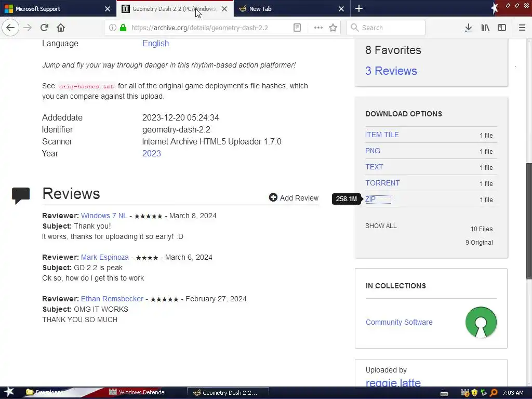Bookmark this page with the star

click(333, 28)
